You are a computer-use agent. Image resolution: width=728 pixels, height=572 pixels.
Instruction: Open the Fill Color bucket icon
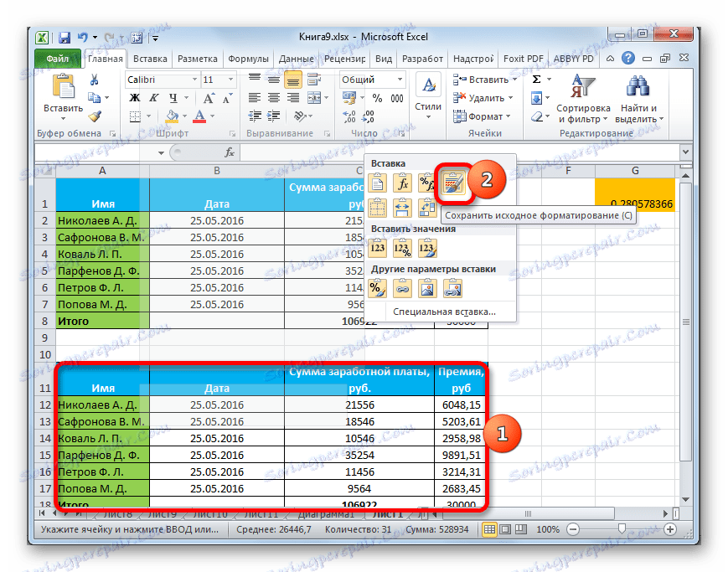(170, 116)
